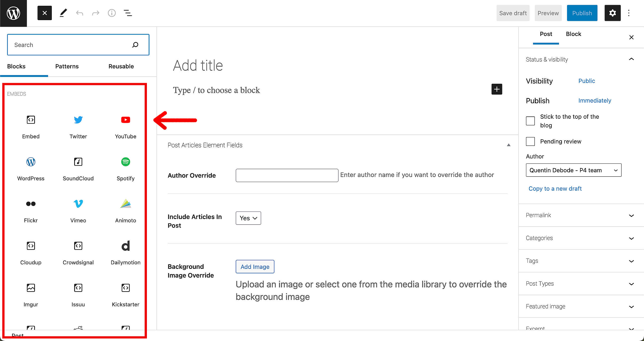Insert a Cloudup embed block
The image size is (644, 341).
31,253
